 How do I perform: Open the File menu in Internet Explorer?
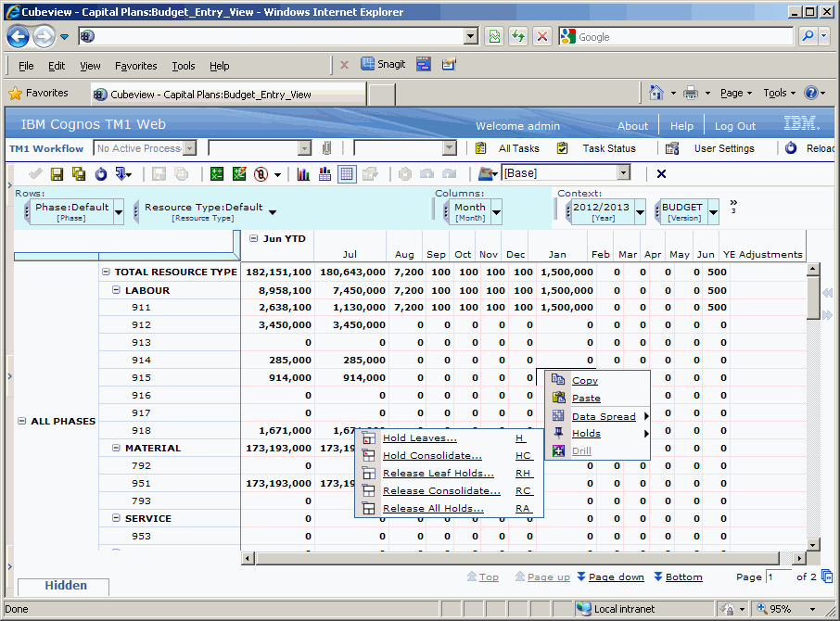point(26,66)
